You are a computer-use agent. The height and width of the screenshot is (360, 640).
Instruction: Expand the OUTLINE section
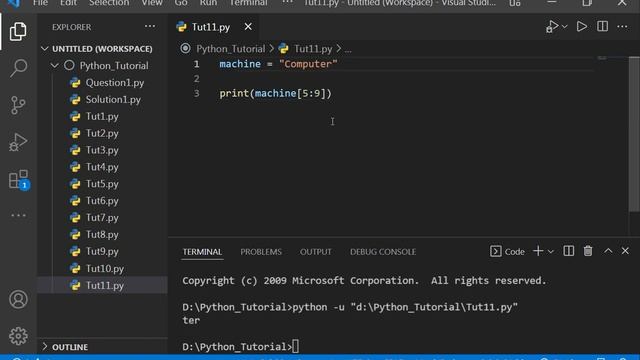click(x=102, y=347)
